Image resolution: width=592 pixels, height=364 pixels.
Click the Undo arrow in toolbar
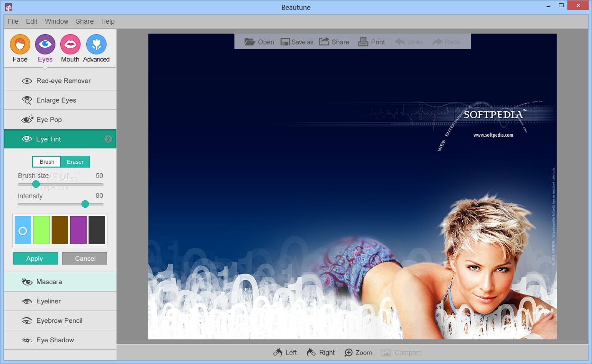tap(400, 42)
